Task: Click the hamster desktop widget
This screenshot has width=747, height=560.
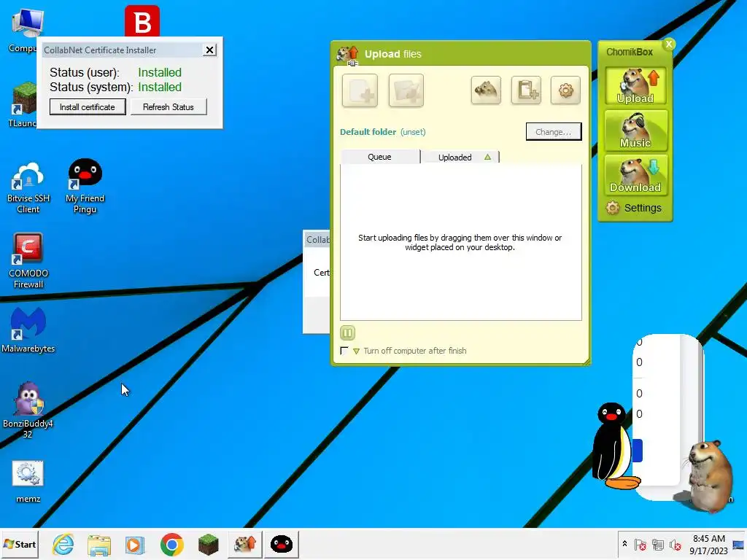Action: [x=710, y=476]
